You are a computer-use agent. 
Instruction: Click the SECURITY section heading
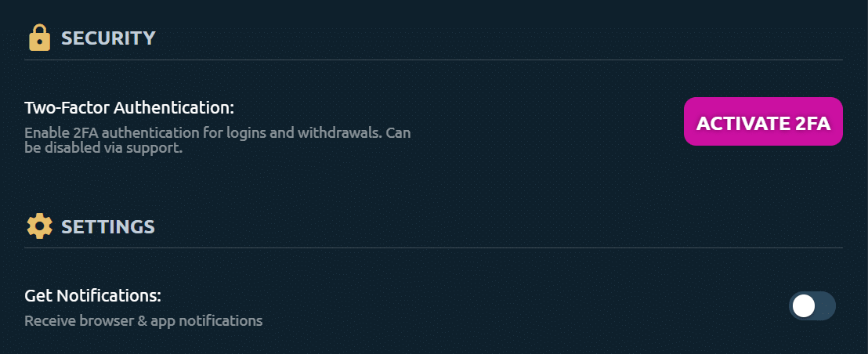108,38
